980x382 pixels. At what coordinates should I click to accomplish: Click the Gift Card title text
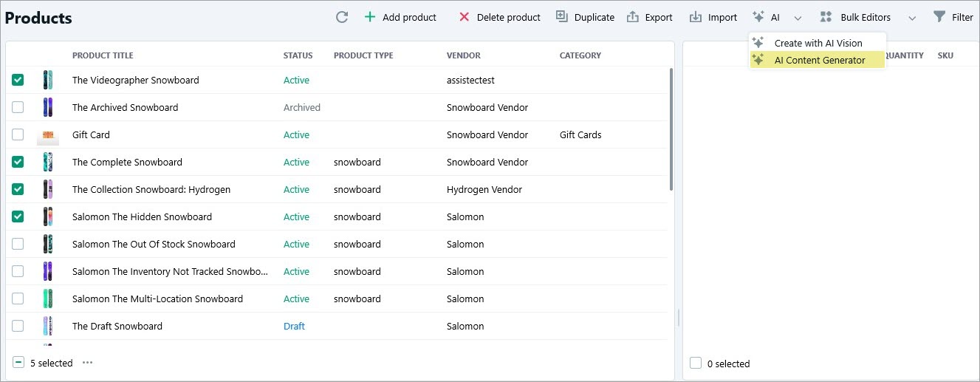[91, 134]
